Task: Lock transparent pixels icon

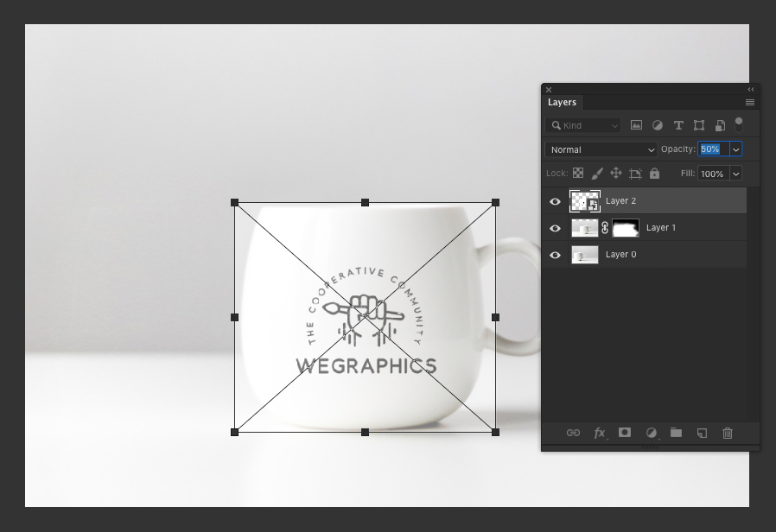Action: [x=578, y=173]
